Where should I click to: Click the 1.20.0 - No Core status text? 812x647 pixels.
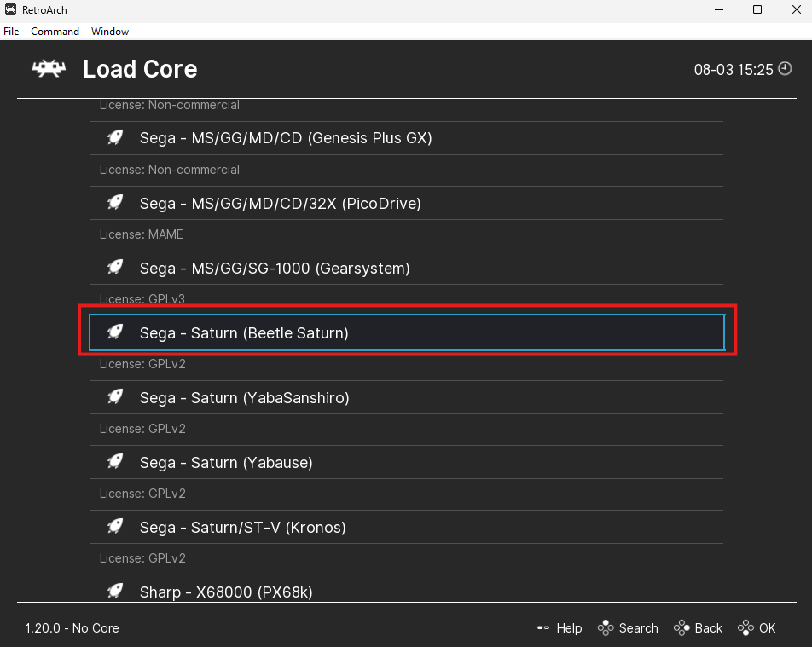(72, 628)
